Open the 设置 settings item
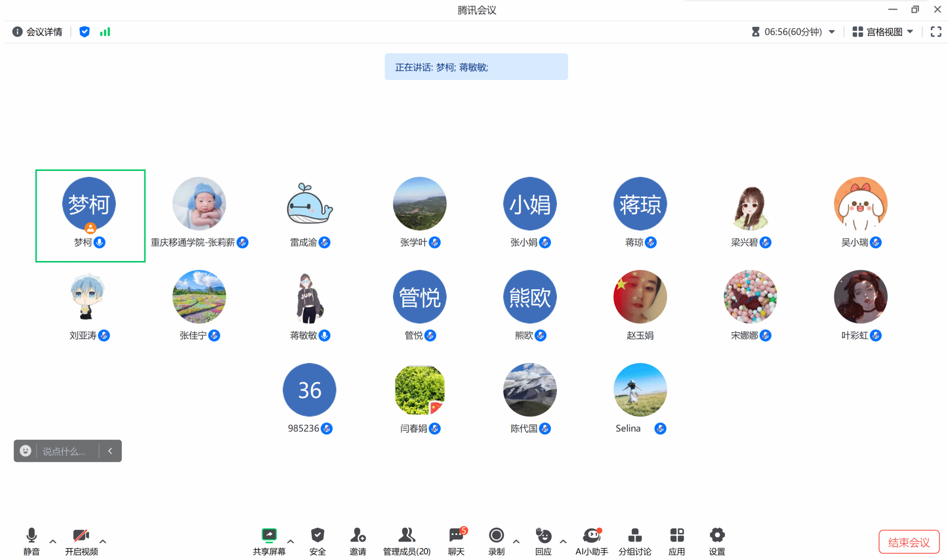The width and height of the screenshot is (948, 560). coord(717,541)
